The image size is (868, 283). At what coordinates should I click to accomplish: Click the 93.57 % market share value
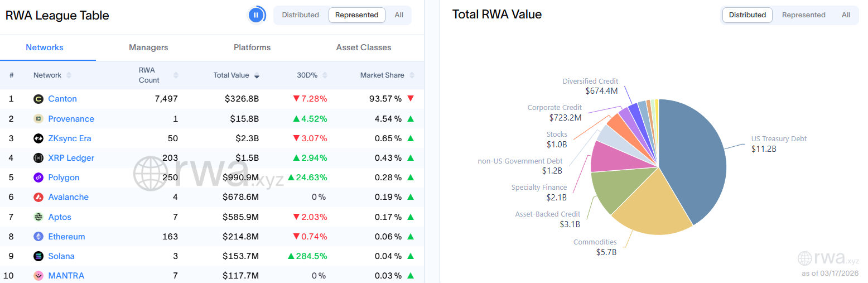(385, 99)
